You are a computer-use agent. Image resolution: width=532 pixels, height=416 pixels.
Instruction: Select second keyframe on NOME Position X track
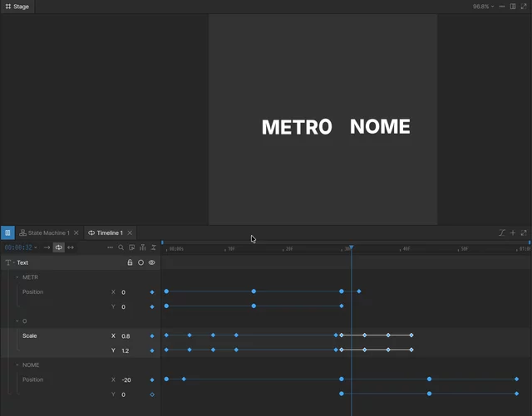point(184,379)
